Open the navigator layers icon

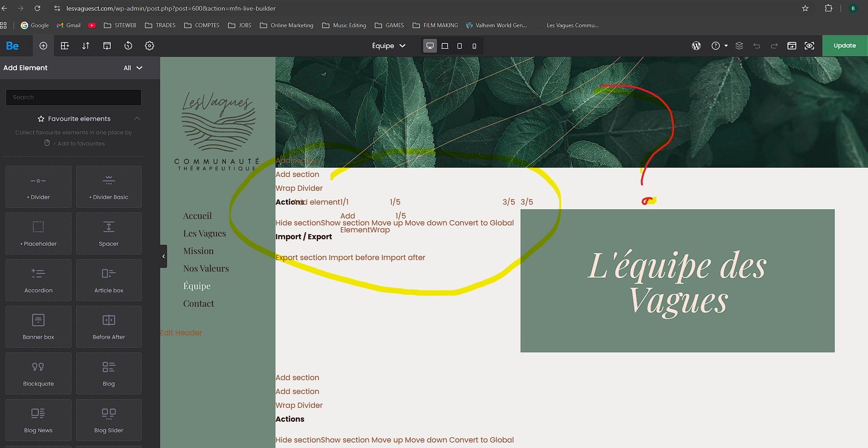[x=739, y=46]
